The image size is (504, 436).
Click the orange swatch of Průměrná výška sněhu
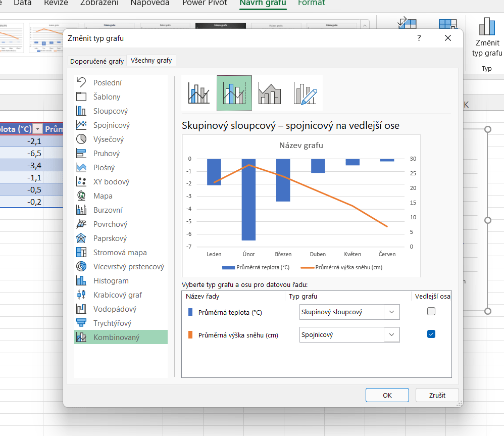(x=190, y=334)
